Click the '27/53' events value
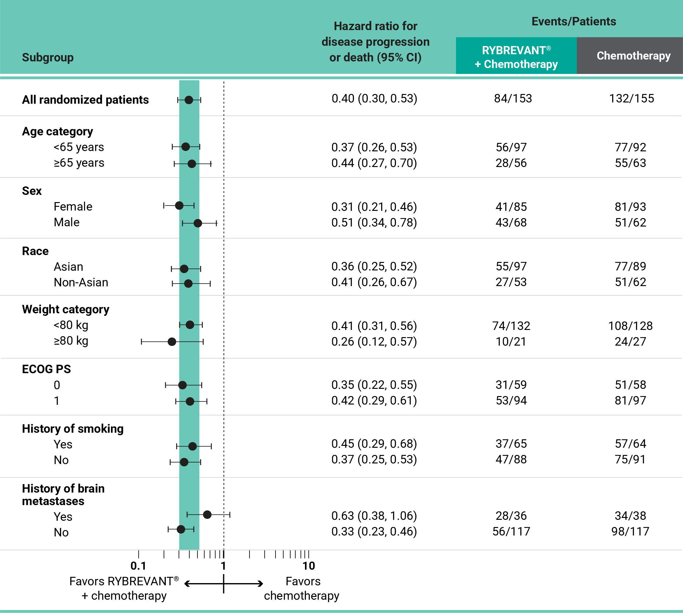The image size is (683, 616). (511, 282)
